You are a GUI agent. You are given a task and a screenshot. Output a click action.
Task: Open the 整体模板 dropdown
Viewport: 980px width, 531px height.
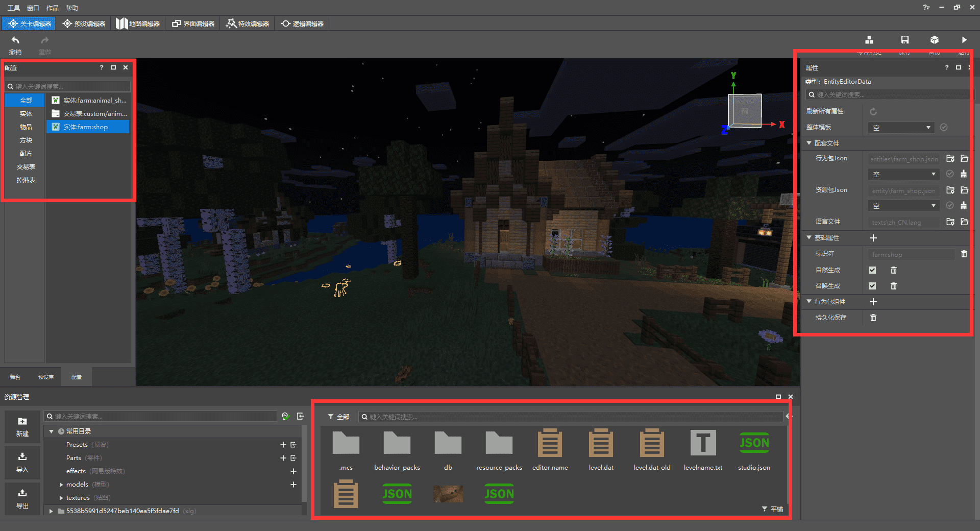click(901, 128)
